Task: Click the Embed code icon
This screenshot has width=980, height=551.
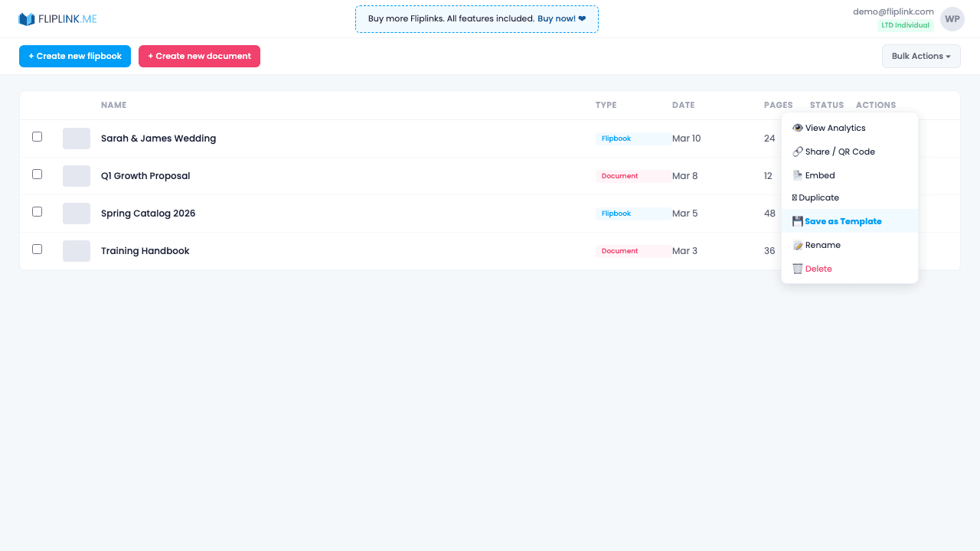Action: pos(797,174)
